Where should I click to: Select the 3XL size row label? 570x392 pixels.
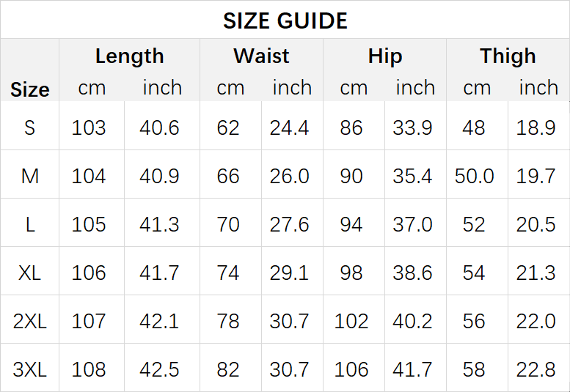pyautogui.click(x=30, y=369)
